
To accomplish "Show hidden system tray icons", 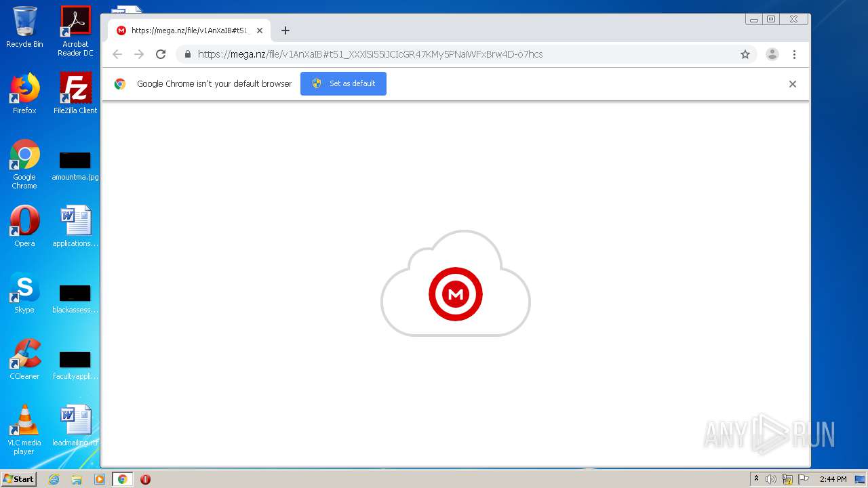I will coord(756,479).
